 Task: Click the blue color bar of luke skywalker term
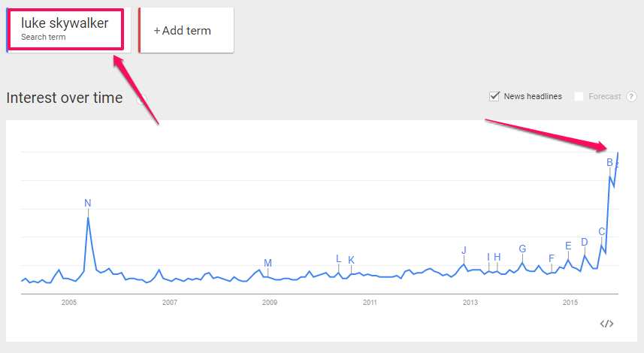click(x=7, y=30)
